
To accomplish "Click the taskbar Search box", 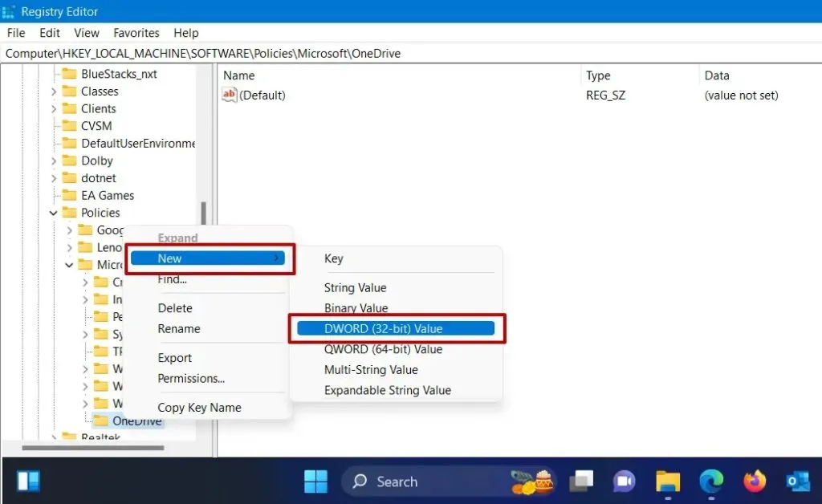I will (448, 481).
